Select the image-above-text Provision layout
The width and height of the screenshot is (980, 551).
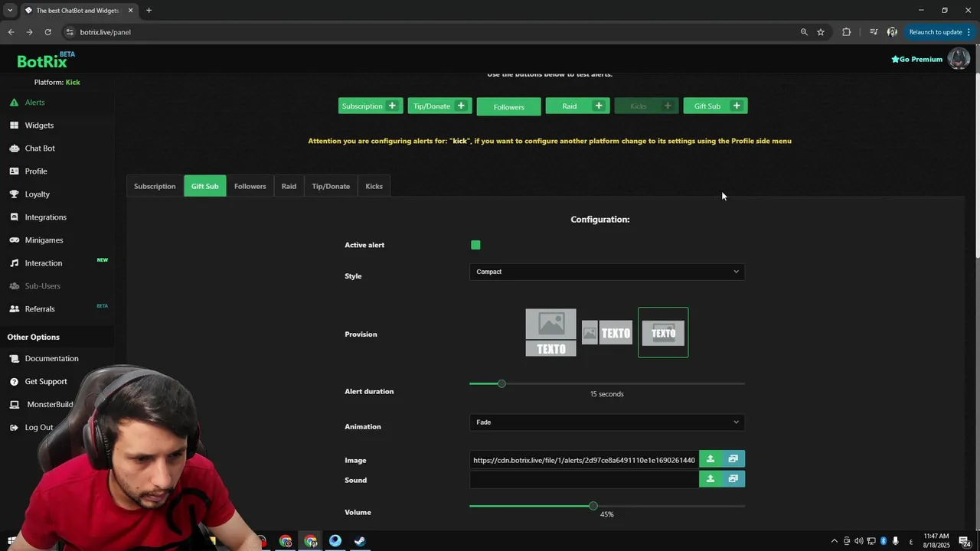[550, 333]
